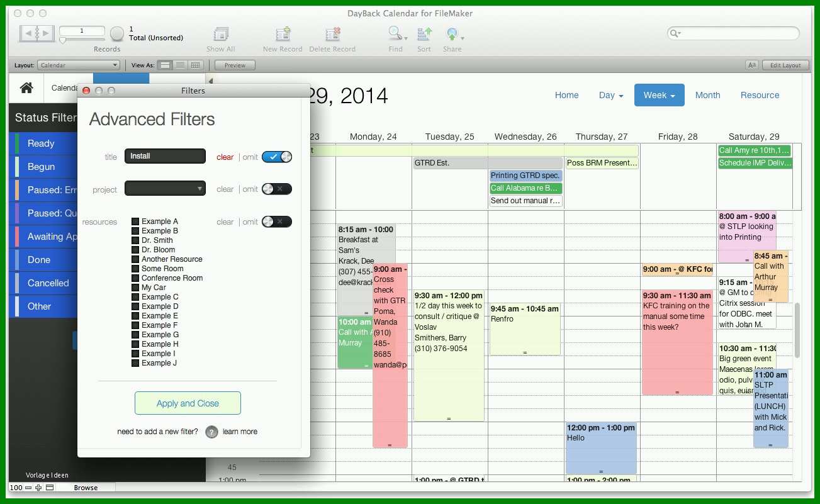Click the Edit Layout button
The height and width of the screenshot is (504, 820).
pos(785,65)
